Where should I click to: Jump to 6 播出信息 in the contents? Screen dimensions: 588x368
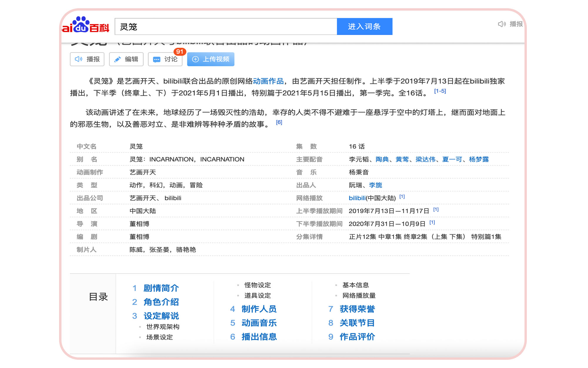(253, 337)
